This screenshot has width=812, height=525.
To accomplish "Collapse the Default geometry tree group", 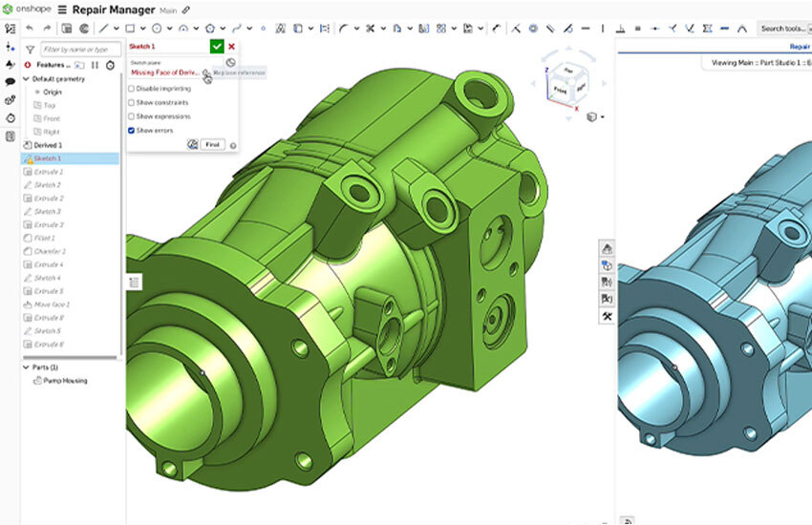I will 26,79.
